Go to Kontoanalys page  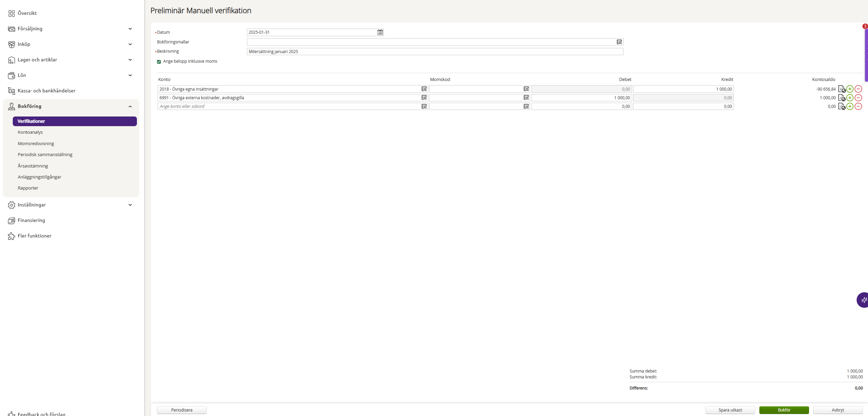click(x=30, y=132)
